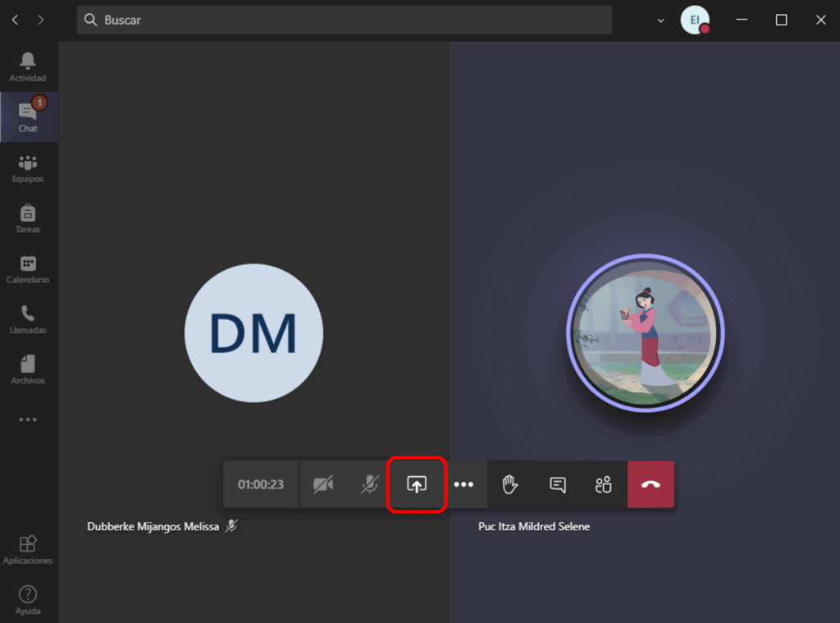The height and width of the screenshot is (623, 840).
Task: Open the Calendario view
Action: 28,269
